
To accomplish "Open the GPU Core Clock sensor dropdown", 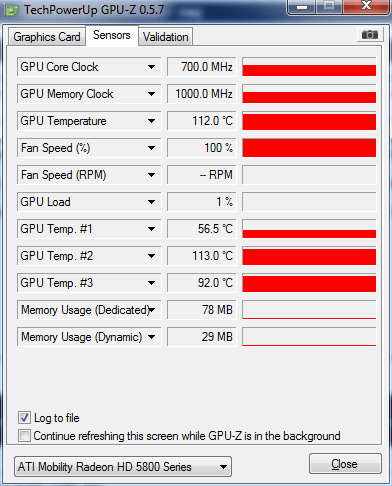I will [89, 67].
